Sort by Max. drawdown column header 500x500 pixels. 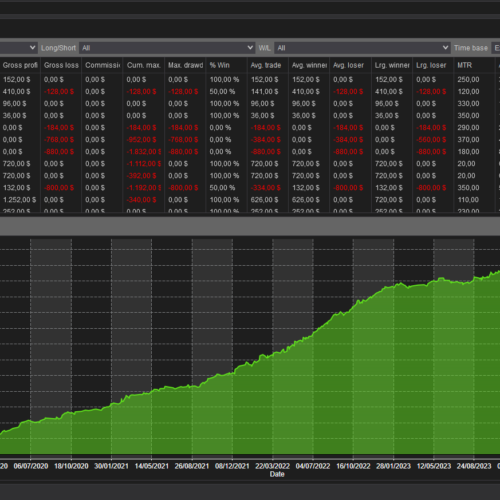pyautogui.click(x=185, y=65)
